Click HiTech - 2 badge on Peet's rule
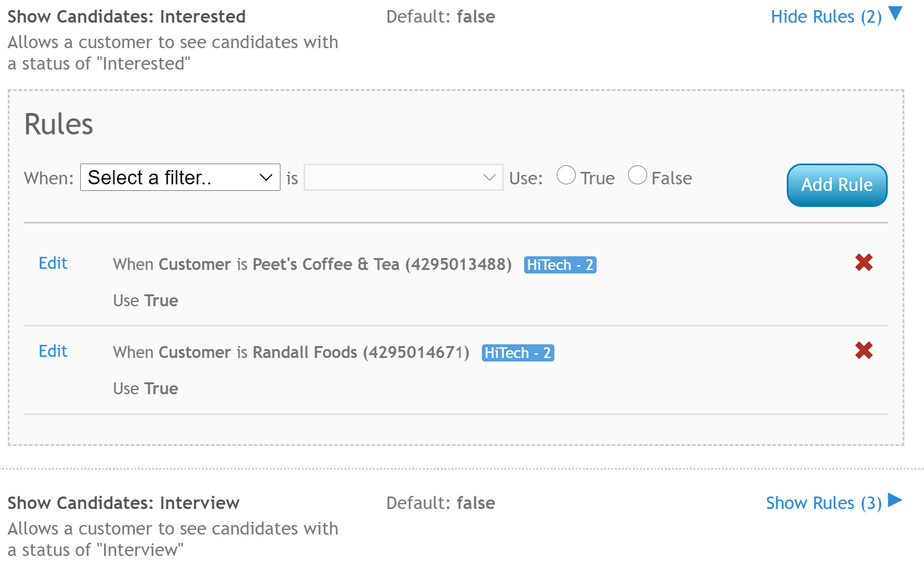Image resolution: width=924 pixels, height=575 pixels. (x=560, y=265)
